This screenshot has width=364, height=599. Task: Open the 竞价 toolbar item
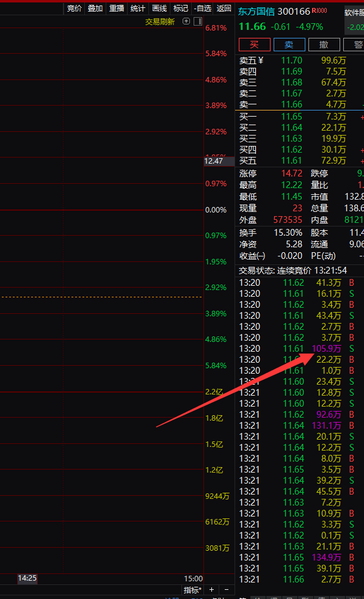coord(74,9)
